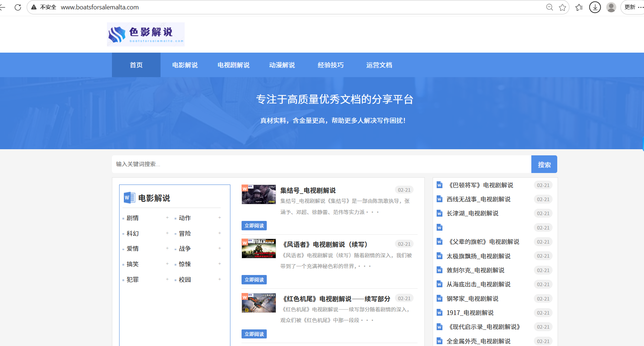
Task: Expand the 战争 category
Action: coord(220,248)
